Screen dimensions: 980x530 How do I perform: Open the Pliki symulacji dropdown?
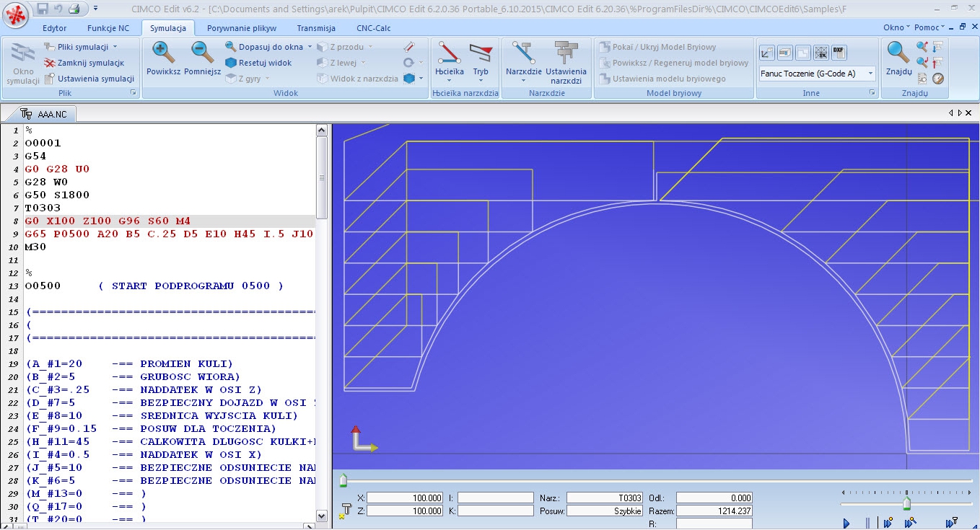pos(82,47)
